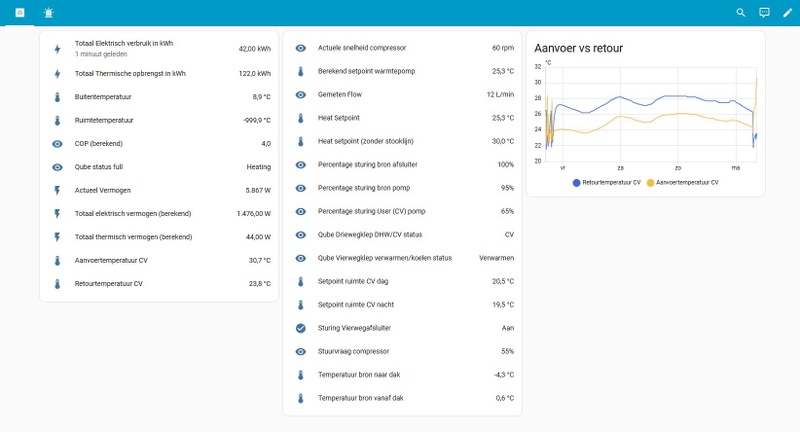Open the assistant chat icon
The width and height of the screenshot is (800, 432).
click(x=764, y=12)
